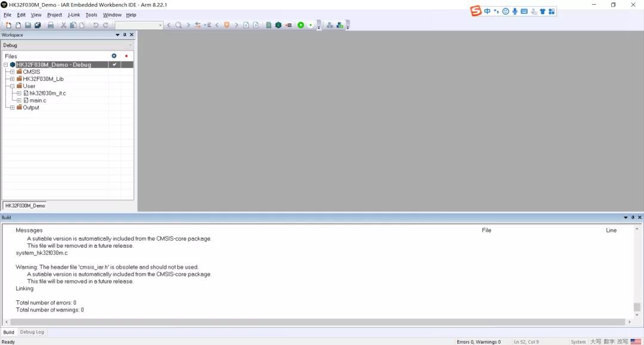This screenshot has width=644, height=345.
Task: Click the Print toolbar icon
Action: click(51, 25)
